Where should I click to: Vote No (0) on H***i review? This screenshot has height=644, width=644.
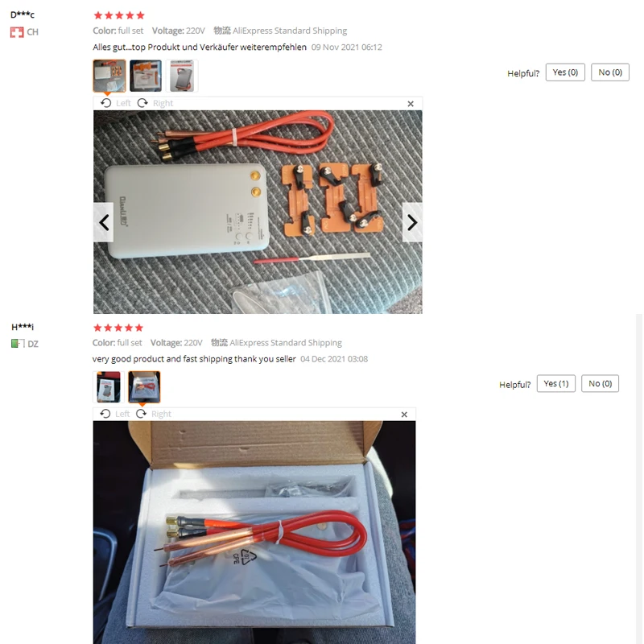coord(600,384)
